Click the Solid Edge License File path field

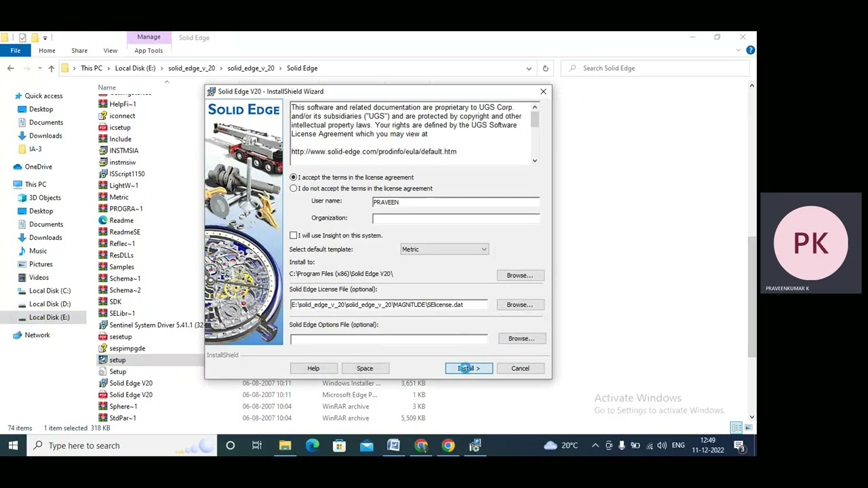389,305
